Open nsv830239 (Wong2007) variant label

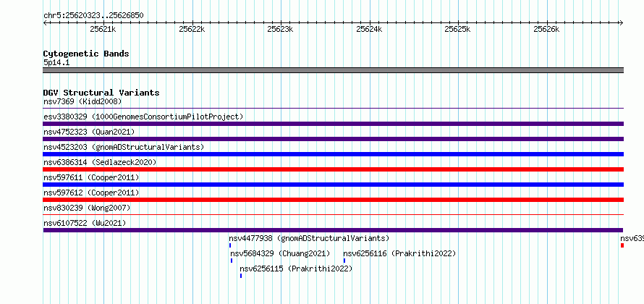click(87, 208)
